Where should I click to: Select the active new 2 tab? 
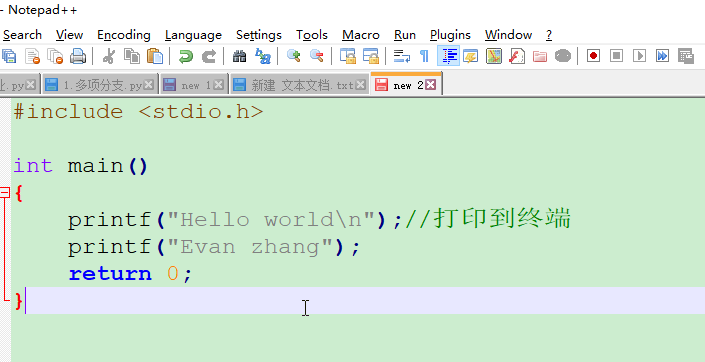point(406,84)
